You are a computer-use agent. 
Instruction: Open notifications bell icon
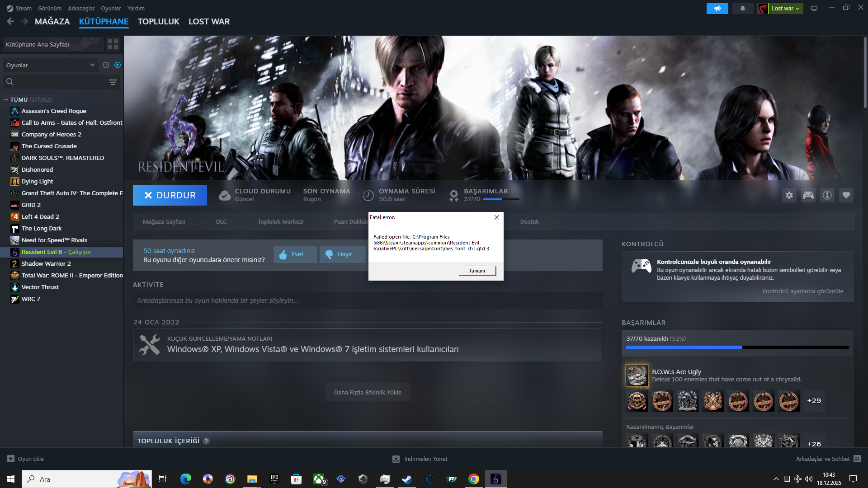(742, 9)
